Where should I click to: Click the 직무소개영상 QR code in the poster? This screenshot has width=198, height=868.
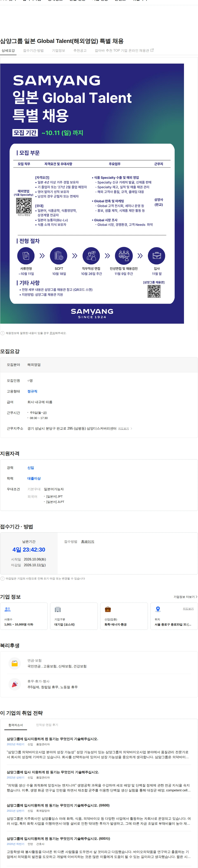24,205
